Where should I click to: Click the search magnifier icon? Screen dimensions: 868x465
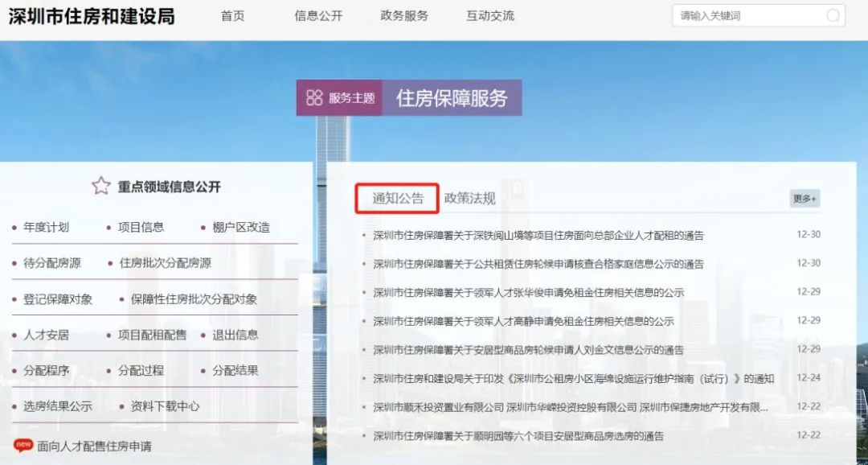coord(833,15)
